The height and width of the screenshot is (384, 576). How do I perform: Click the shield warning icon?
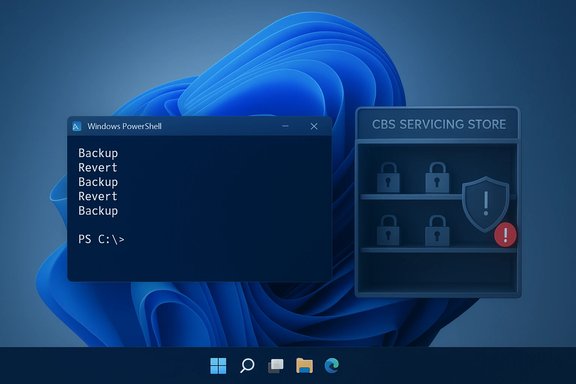486,203
